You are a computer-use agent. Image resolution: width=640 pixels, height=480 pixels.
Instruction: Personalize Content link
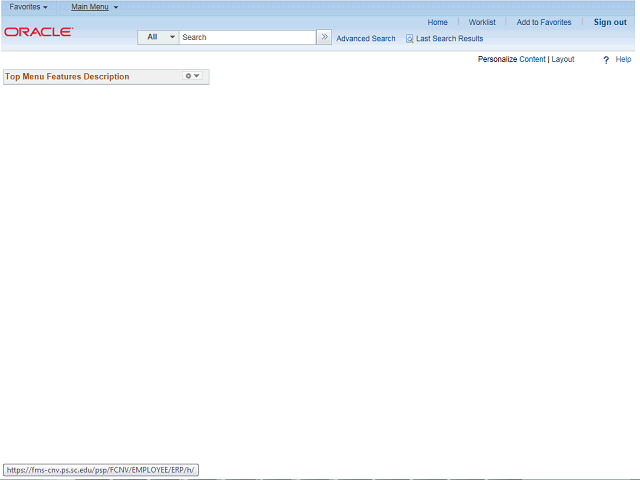click(x=532, y=59)
